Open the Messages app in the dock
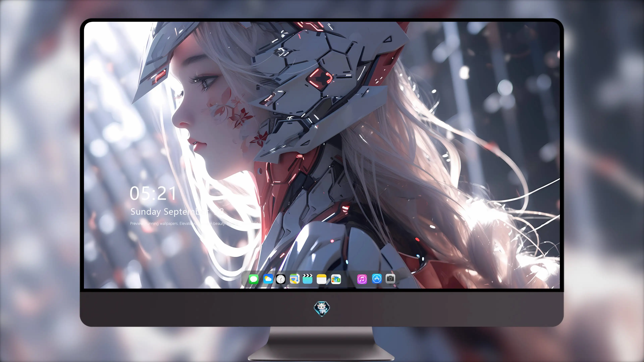 (254, 279)
